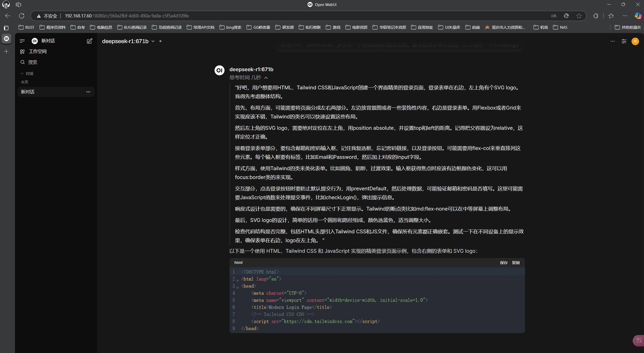Open the 功能查阅记录 bookmarks folder

[x=167, y=27]
